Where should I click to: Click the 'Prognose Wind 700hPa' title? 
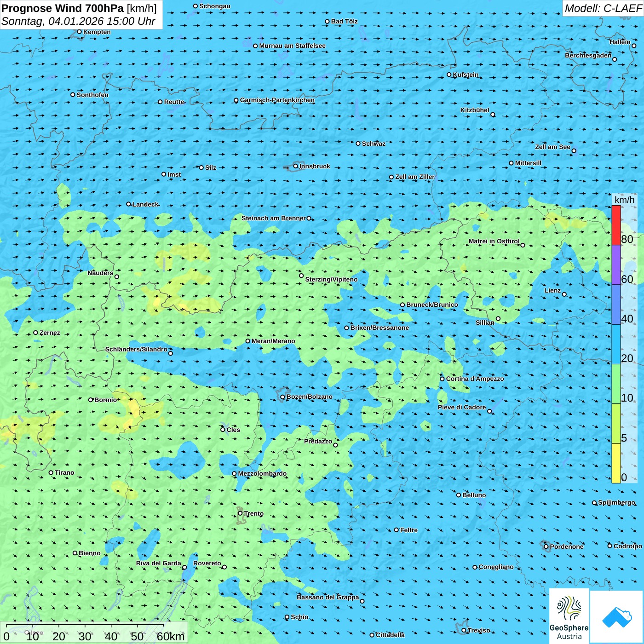(63, 8)
